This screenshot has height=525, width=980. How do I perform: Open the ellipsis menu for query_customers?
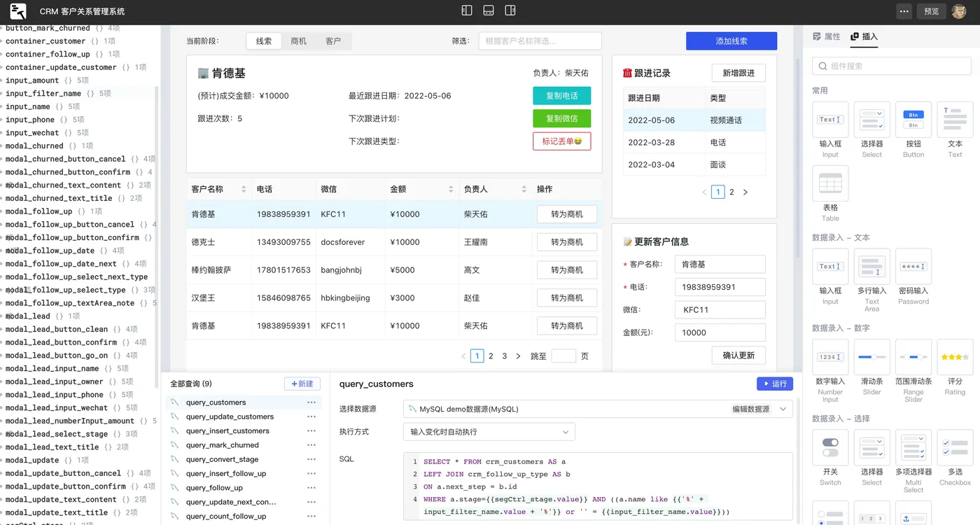(x=311, y=402)
